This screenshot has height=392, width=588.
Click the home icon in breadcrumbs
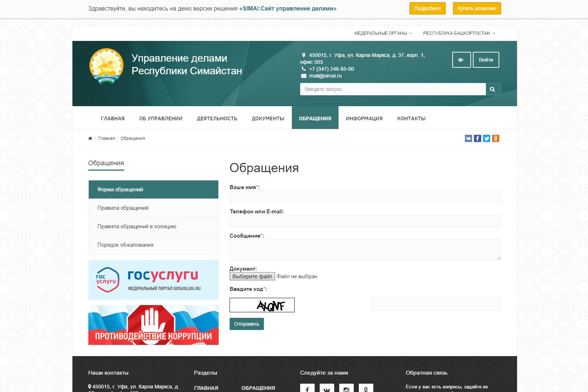[90, 138]
